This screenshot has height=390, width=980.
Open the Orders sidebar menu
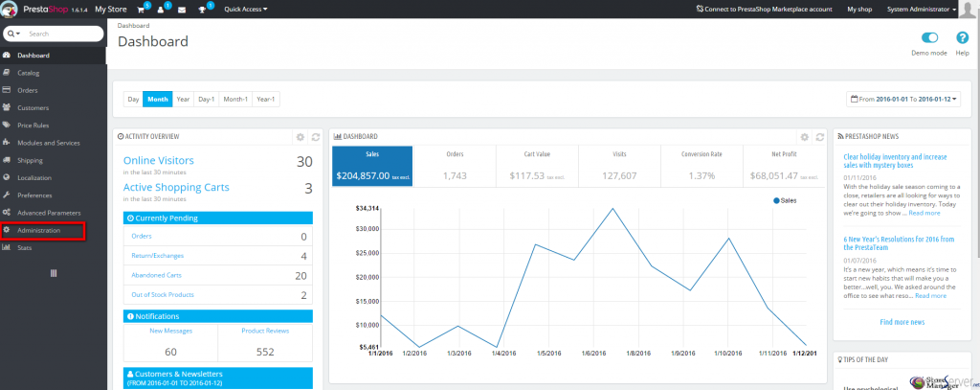[54, 90]
